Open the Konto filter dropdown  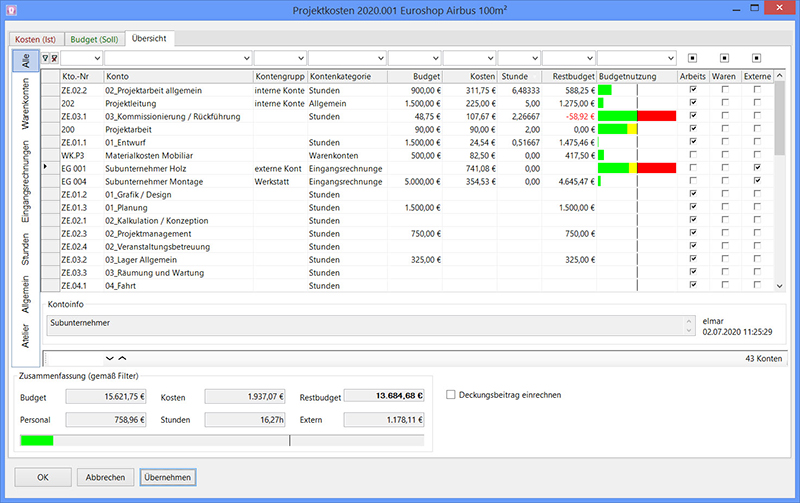pyautogui.click(x=246, y=59)
